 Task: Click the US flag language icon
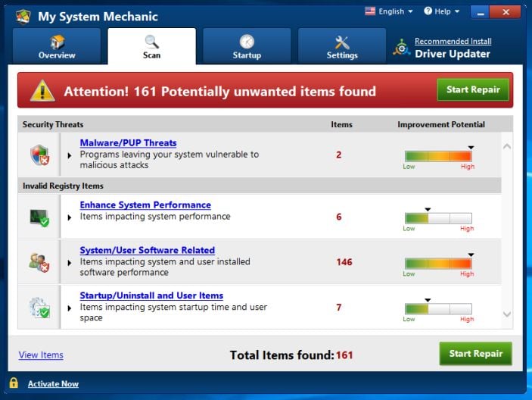point(370,11)
